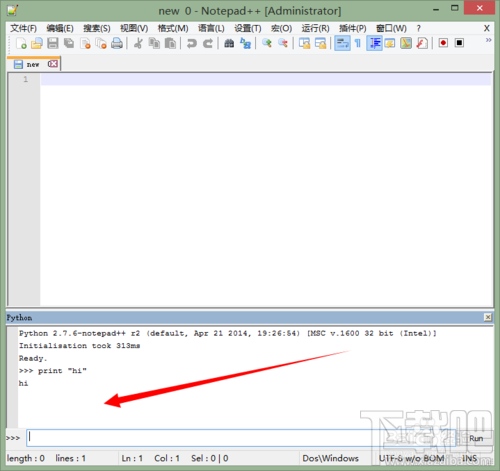Open the 插件(P) menu

click(x=353, y=28)
